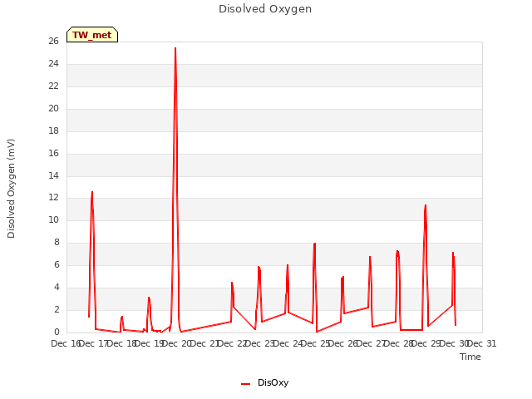Click the y-axis value 2
The height and width of the screenshot is (399, 532).
pos(57,309)
